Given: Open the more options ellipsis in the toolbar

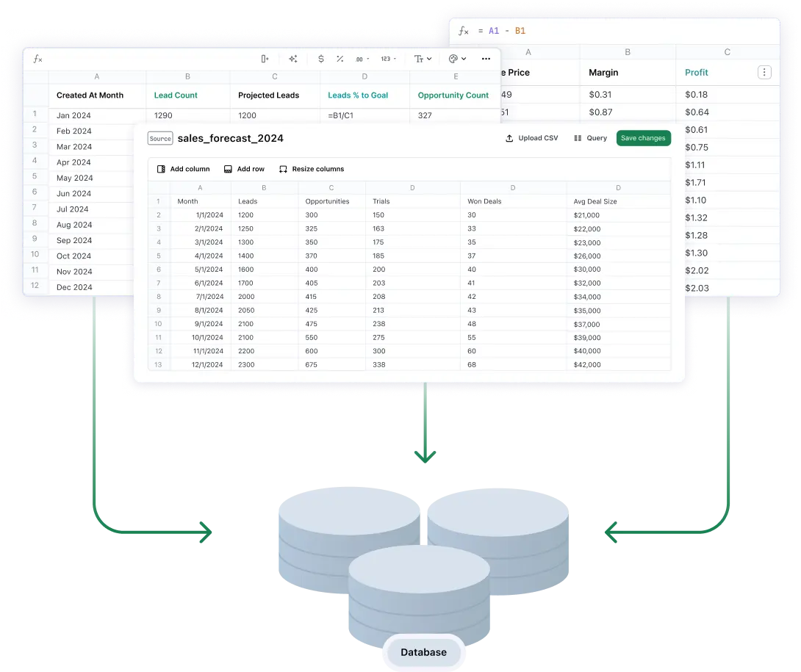Looking at the screenshot, I should click(486, 59).
